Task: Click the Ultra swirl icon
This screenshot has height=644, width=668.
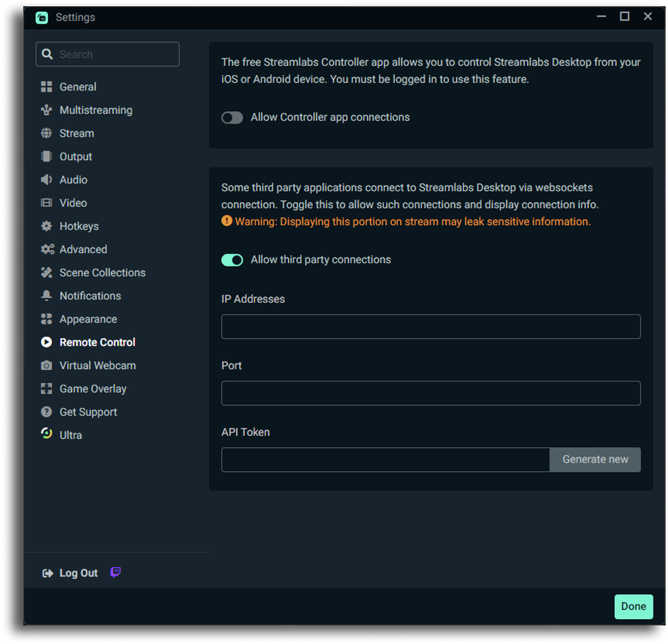Action: (x=46, y=434)
